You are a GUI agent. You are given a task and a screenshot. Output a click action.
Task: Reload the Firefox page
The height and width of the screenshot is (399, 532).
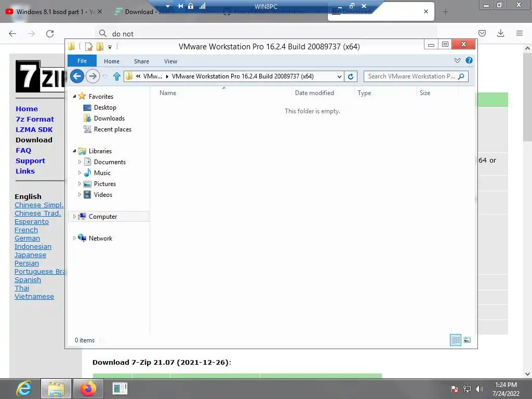[x=50, y=34]
